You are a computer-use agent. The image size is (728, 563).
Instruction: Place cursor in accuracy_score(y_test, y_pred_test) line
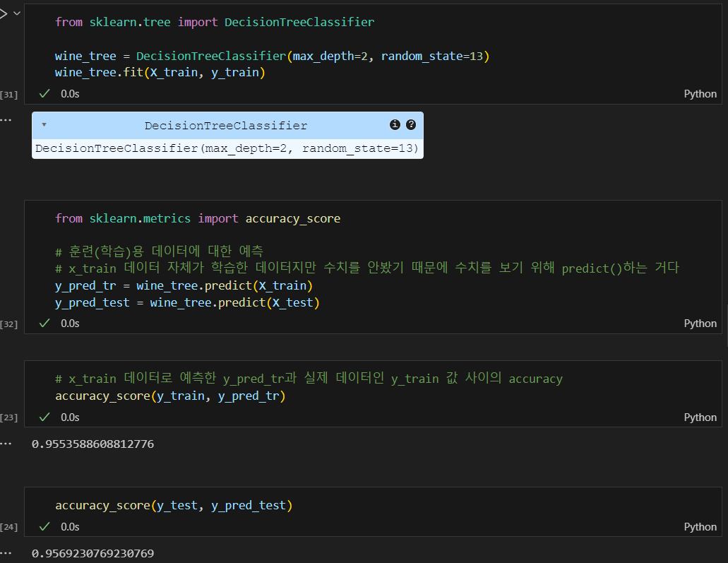click(174, 505)
